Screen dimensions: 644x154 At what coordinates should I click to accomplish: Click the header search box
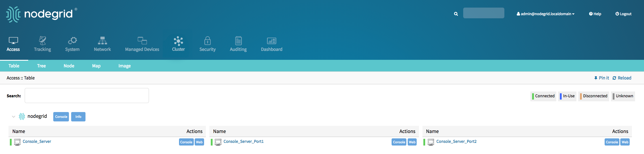coord(483,13)
